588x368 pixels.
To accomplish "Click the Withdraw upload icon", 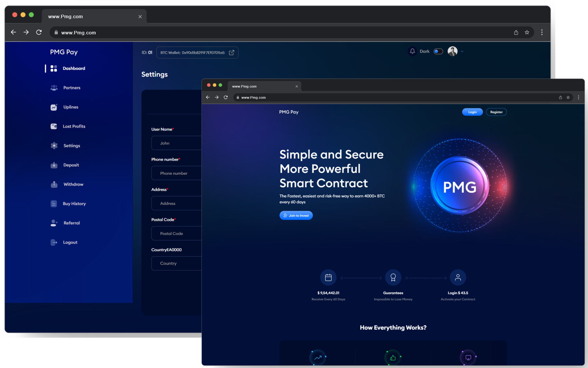I will pos(54,184).
